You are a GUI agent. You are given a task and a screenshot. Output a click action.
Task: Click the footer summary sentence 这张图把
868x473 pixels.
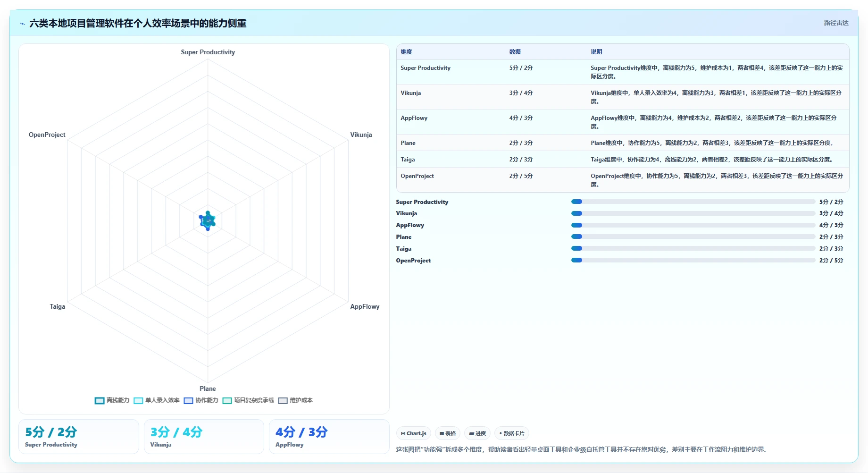click(x=583, y=449)
